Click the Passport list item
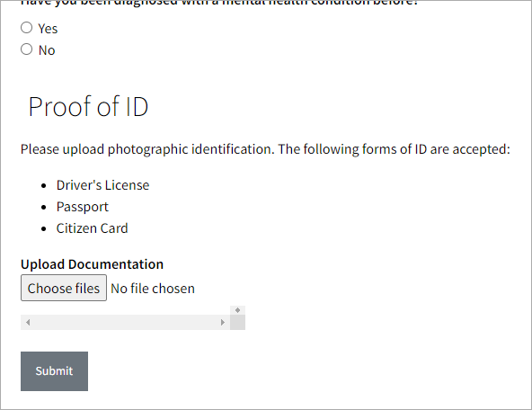Screen dimensions: 532x410 coord(83,207)
